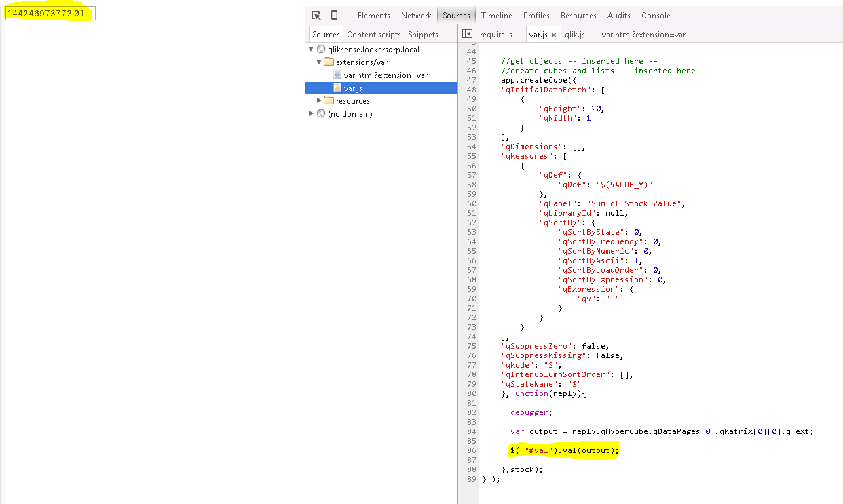Click the globe icon for qliksense.lookersgrp.local
The height and width of the screenshot is (504, 843).
pos(320,50)
